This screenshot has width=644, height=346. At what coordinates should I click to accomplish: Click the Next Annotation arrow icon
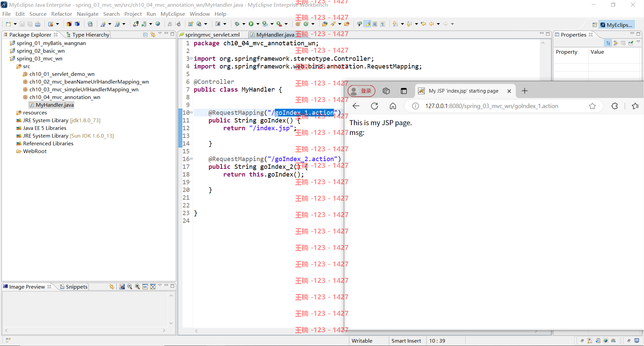[395, 24]
